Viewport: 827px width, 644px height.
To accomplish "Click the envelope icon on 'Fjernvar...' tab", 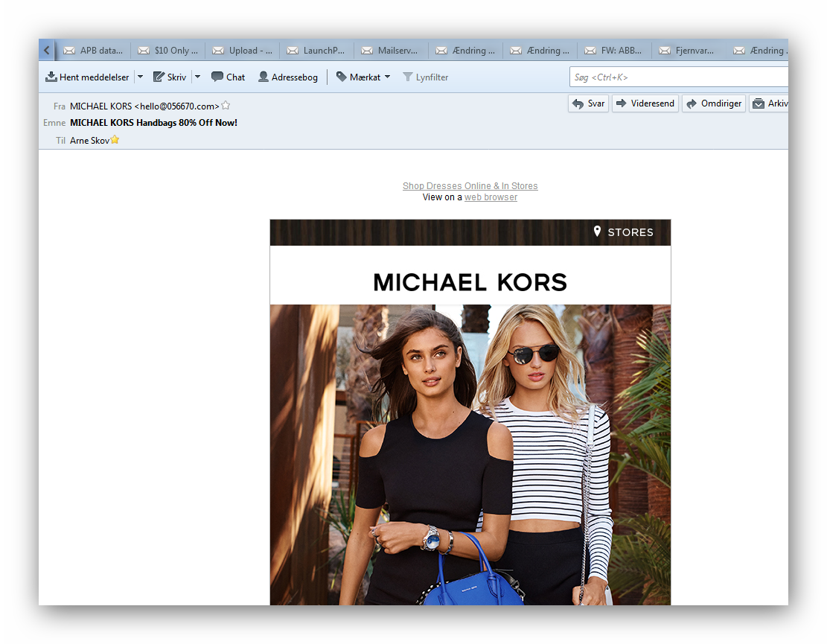I will point(665,51).
